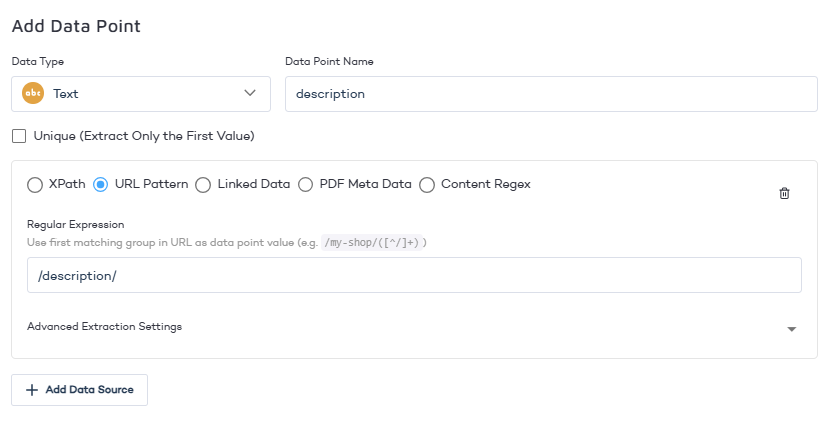Select the URL Pattern radio option

pos(100,185)
